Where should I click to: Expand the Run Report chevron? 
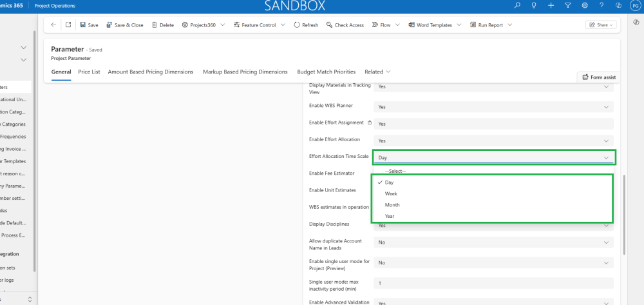pyautogui.click(x=510, y=25)
